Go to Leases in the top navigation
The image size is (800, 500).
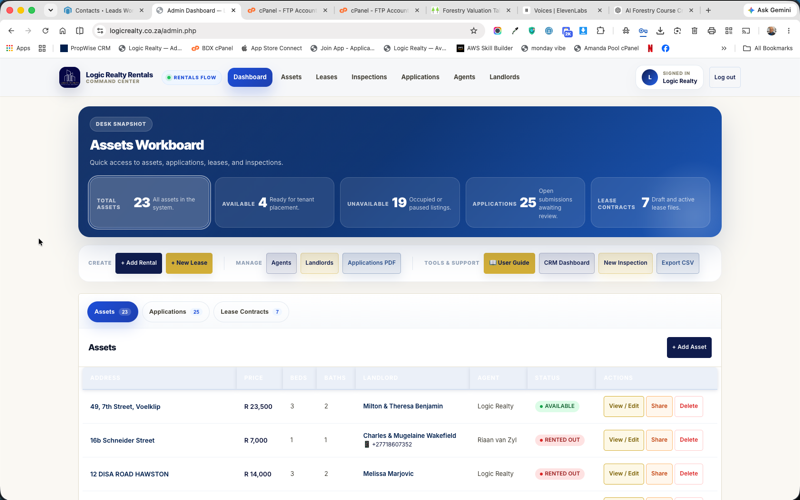[327, 77]
